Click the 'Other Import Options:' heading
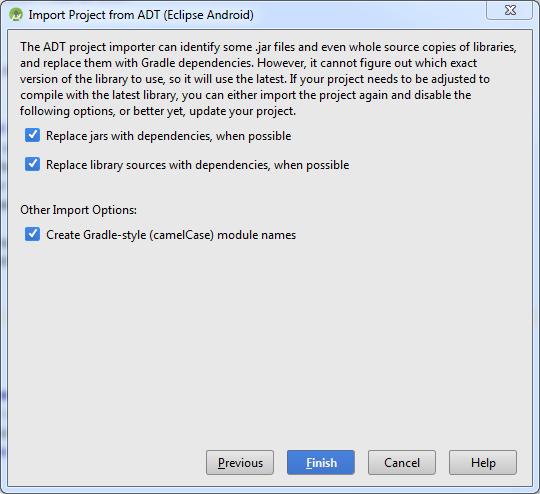The width and height of the screenshot is (540, 494). point(79,210)
